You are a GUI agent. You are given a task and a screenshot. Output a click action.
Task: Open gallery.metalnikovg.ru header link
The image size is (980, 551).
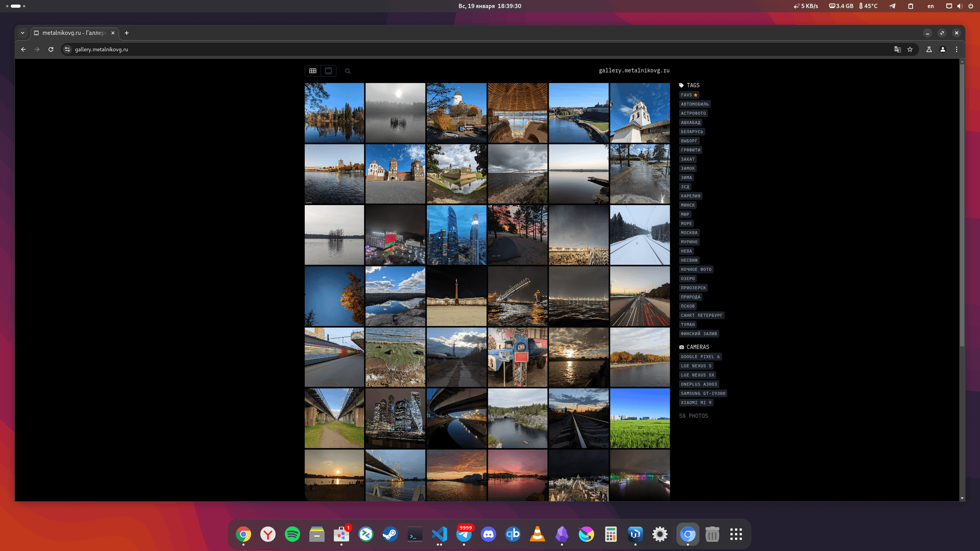click(x=634, y=70)
